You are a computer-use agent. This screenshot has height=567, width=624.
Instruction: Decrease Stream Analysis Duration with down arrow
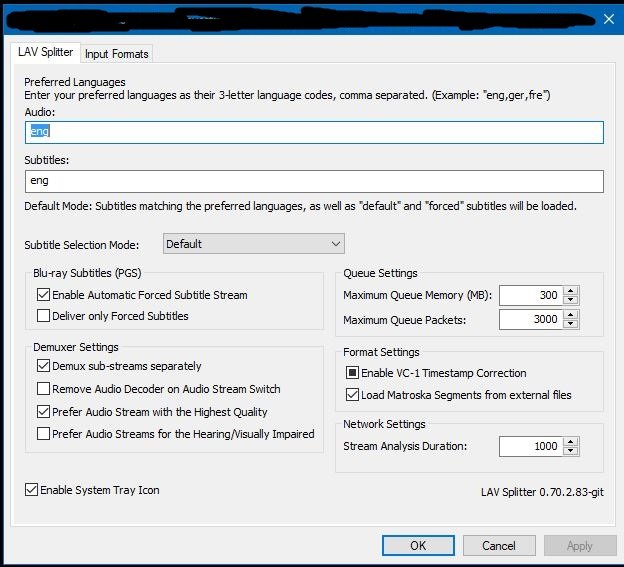click(571, 451)
